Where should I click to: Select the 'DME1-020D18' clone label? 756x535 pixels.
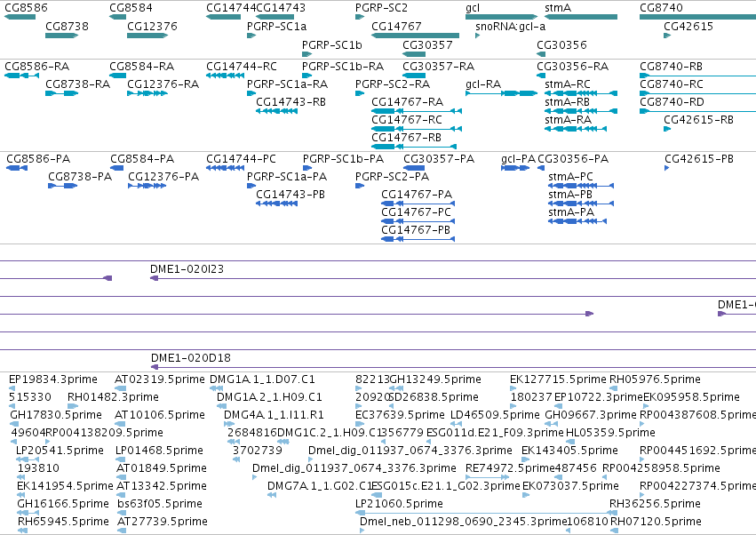coord(190,358)
